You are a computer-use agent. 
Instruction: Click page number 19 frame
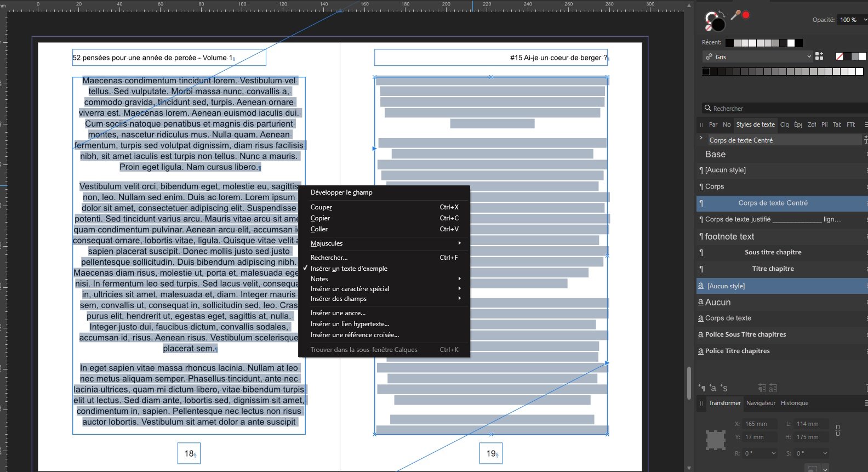491,453
